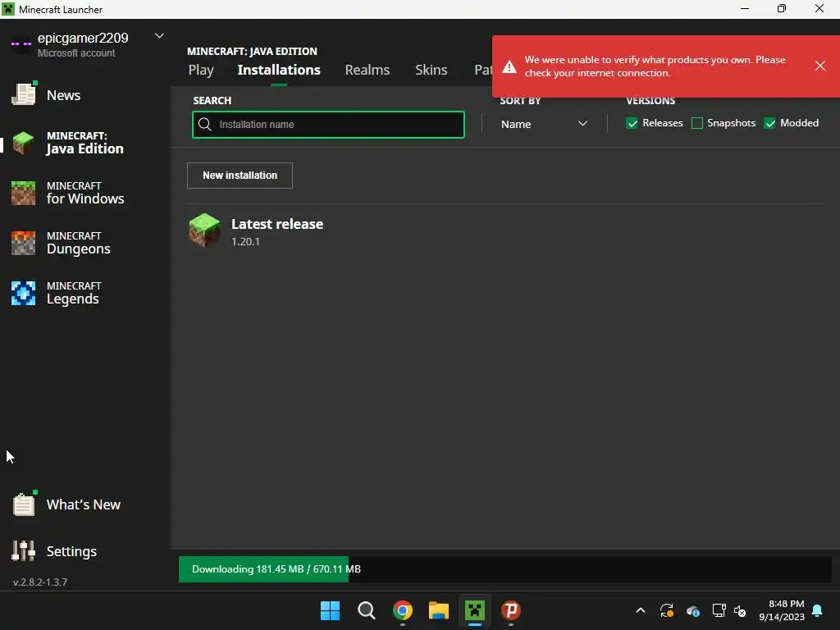
Task: Dismiss the red error notification
Action: click(x=820, y=66)
